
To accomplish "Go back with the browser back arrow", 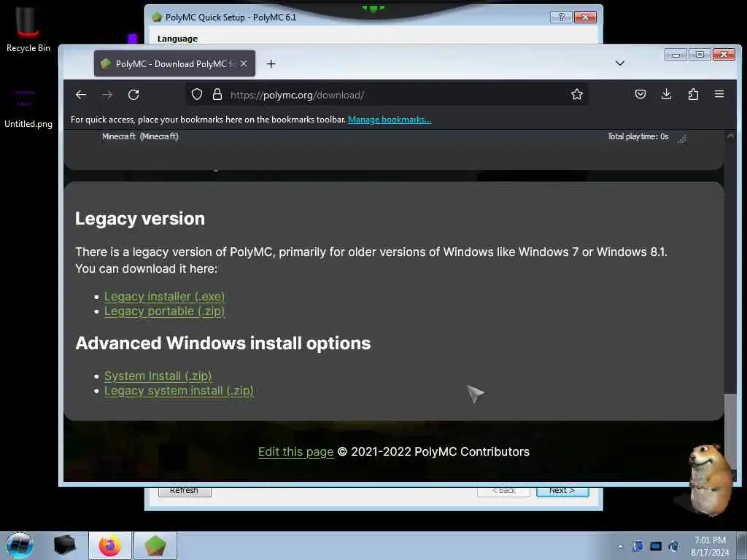I will click(81, 95).
